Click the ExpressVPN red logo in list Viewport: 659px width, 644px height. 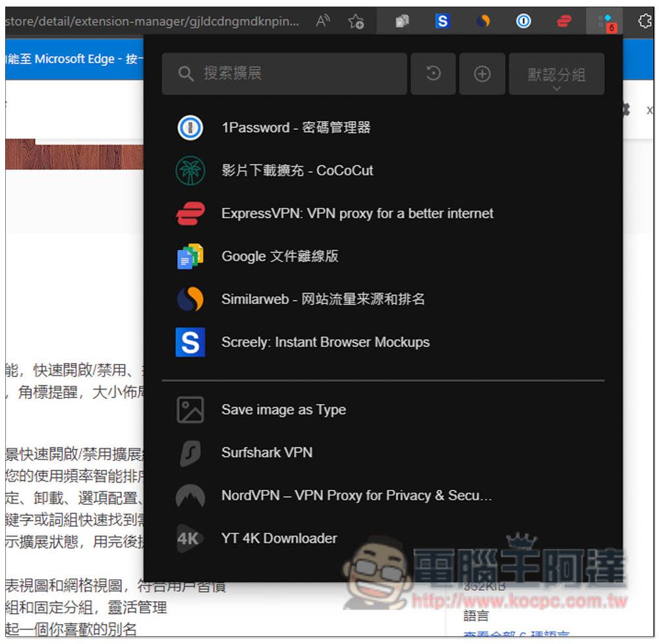pyautogui.click(x=190, y=214)
